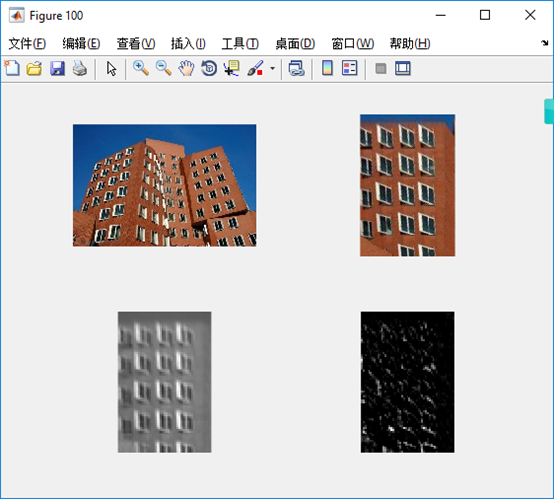Minimize the Figure 100 window
This screenshot has width=554, height=499.
click(441, 15)
